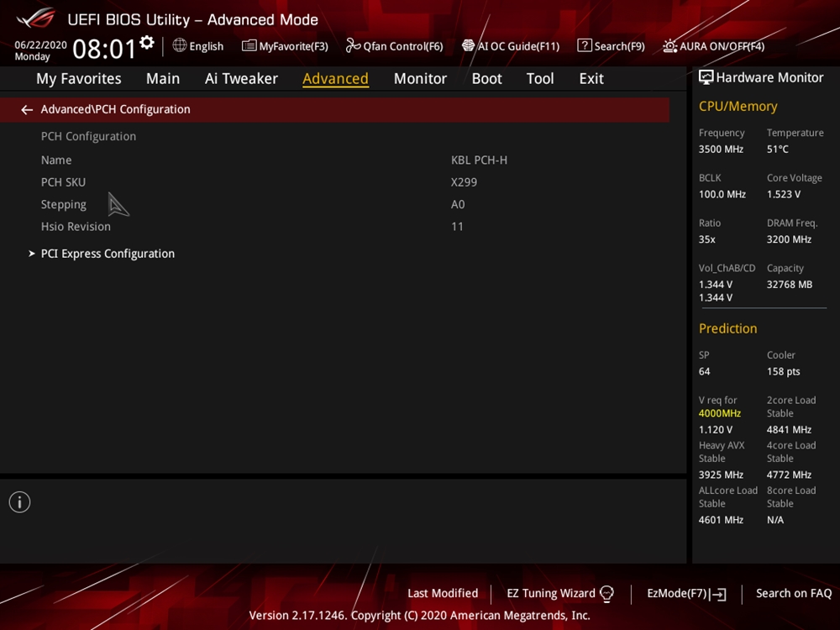Image resolution: width=840 pixels, height=630 pixels.
Task: Go back using the left arrow
Action: [x=27, y=110]
